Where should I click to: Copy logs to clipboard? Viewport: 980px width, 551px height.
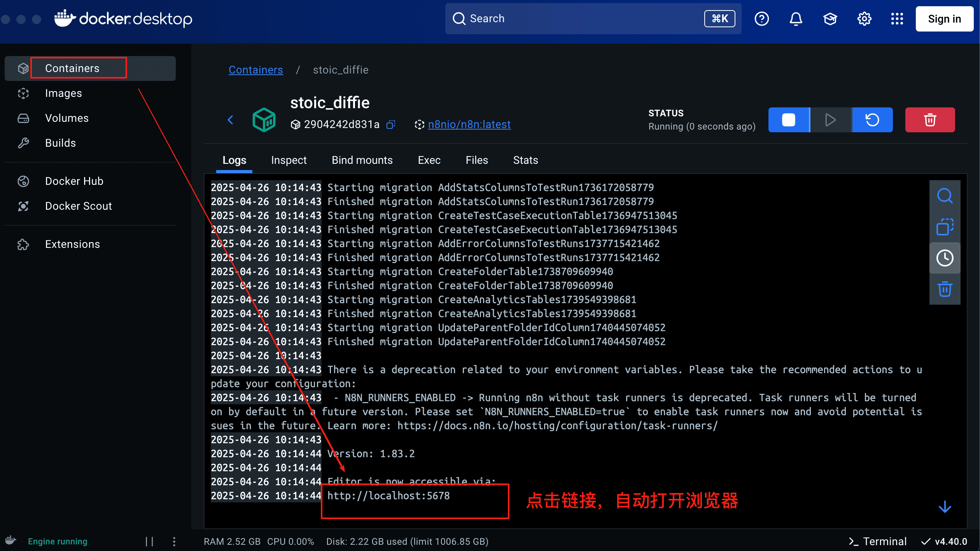coord(945,227)
